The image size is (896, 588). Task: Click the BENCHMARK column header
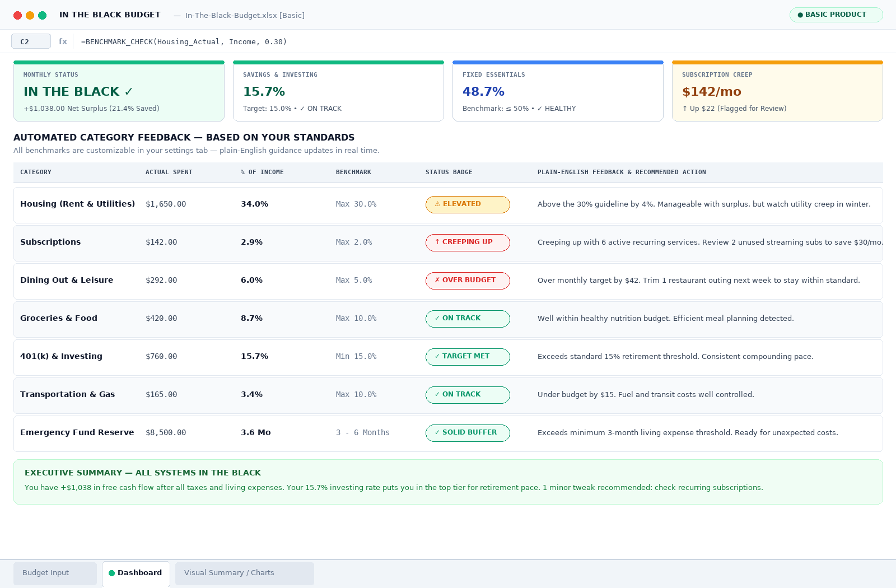pos(353,172)
